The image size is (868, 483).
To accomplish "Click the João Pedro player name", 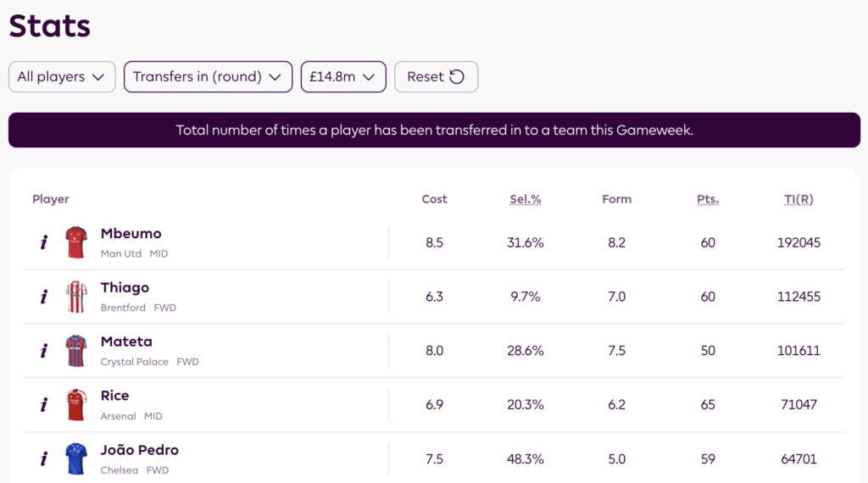I will 139,450.
